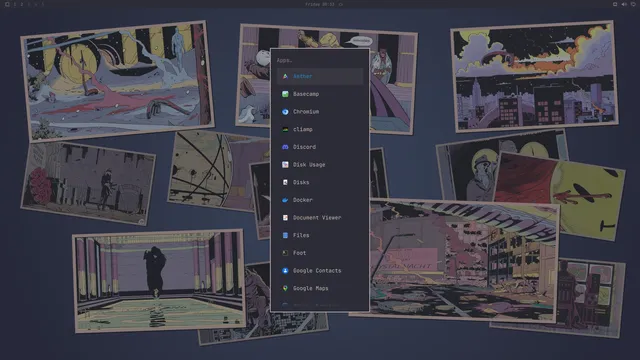Switch to workspace 5 in top bar
The width and height of the screenshot is (640, 360).
pyautogui.click(x=42, y=4)
